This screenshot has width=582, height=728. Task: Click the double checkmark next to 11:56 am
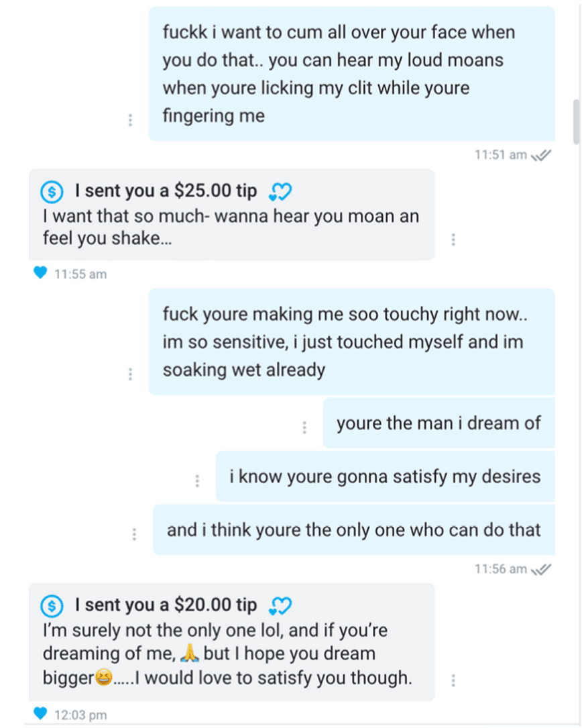click(x=542, y=568)
